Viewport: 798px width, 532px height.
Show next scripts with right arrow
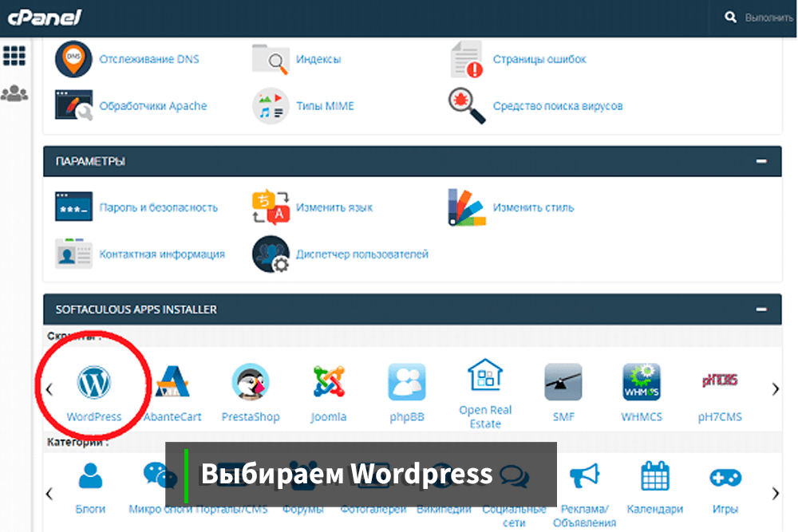tap(775, 389)
